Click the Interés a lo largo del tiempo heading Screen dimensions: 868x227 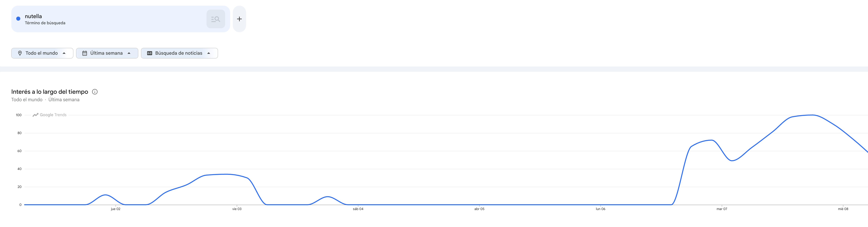(49, 92)
